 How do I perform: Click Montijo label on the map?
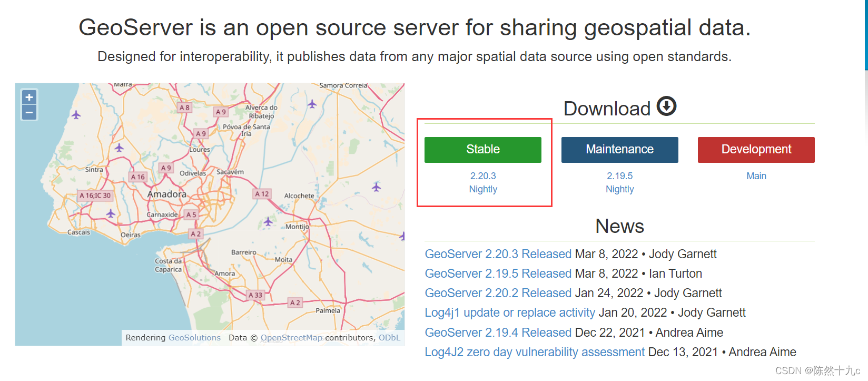tap(297, 227)
